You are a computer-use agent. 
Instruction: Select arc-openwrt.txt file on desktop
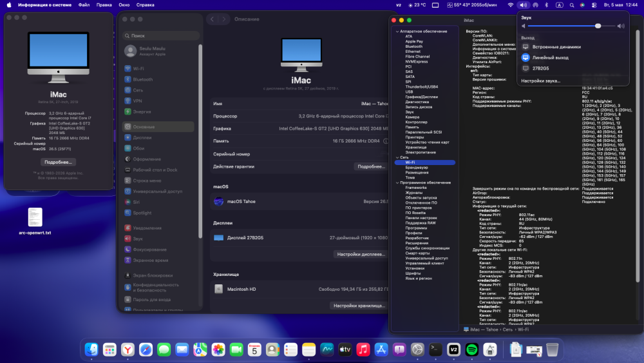pos(35,221)
